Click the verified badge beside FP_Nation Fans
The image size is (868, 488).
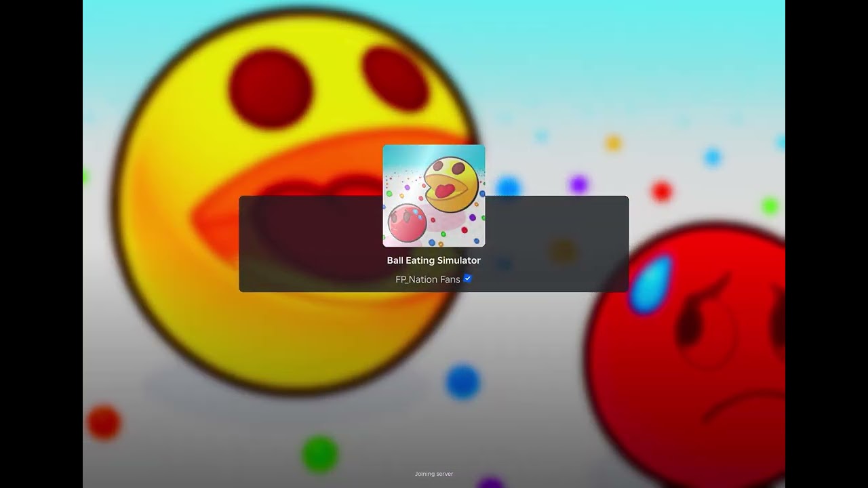pos(467,279)
